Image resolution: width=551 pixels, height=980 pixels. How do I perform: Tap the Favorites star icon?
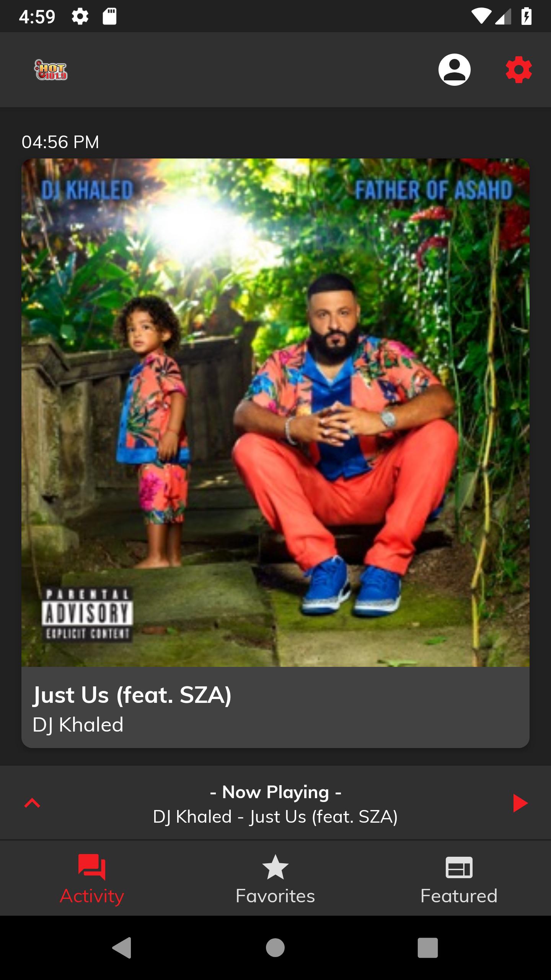coord(275,867)
